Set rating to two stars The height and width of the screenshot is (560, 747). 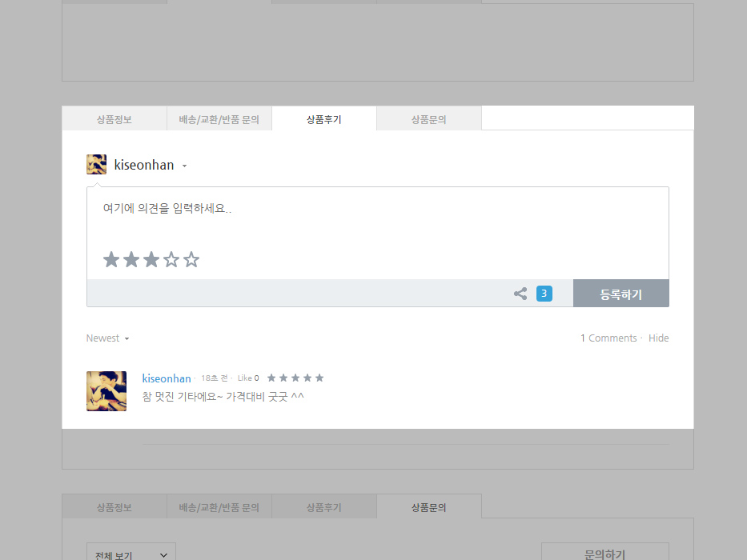[131, 260]
